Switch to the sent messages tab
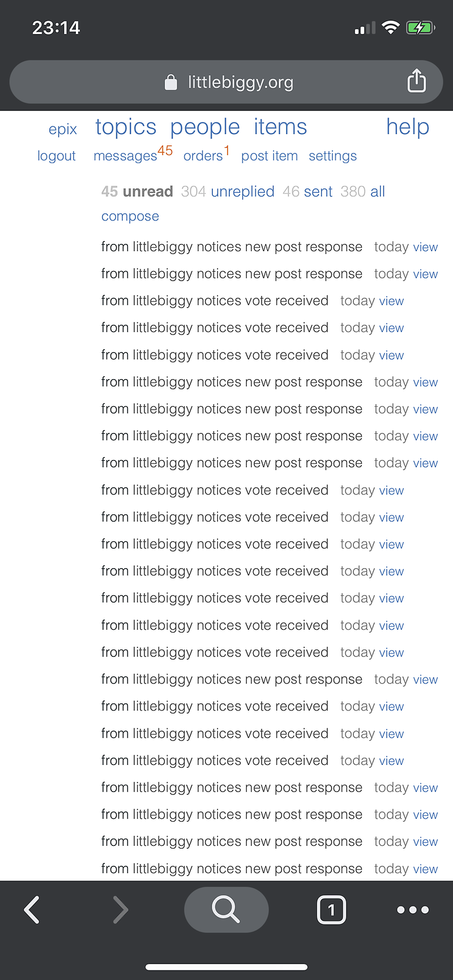Image resolution: width=453 pixels, height=980 pixels. tap(318, 192)
